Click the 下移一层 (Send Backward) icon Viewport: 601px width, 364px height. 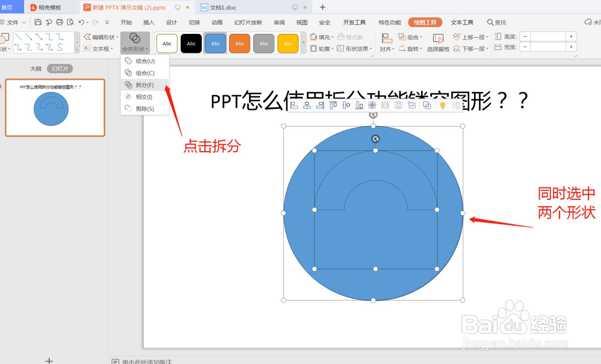[471, 48]
